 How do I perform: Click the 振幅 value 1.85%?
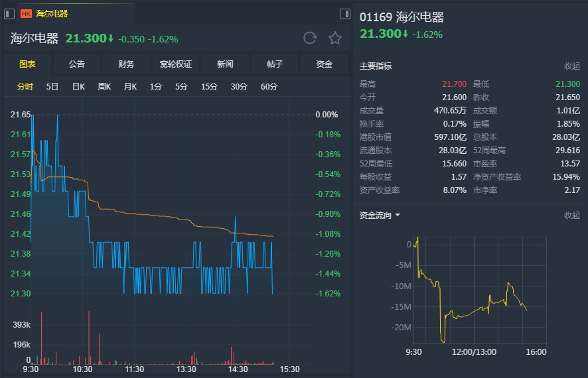(x=569, y=123)
